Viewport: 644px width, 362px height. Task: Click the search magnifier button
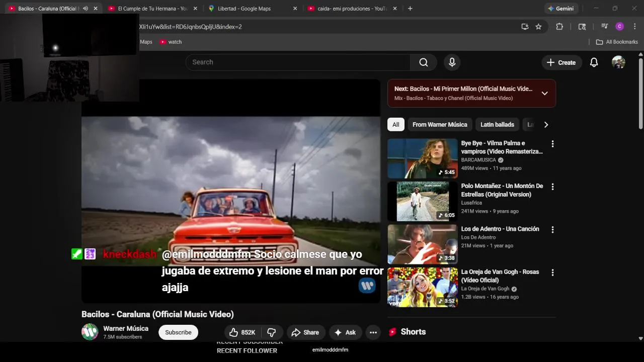click(x=424, y=62)
